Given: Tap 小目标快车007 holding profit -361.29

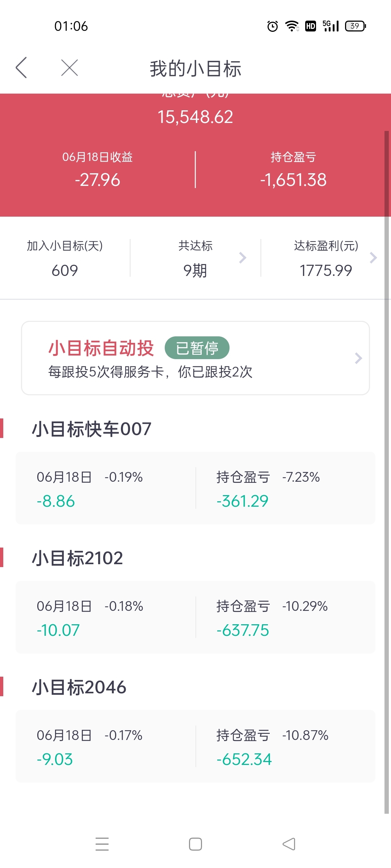Looking at the screenshot, I should point(242,501).
